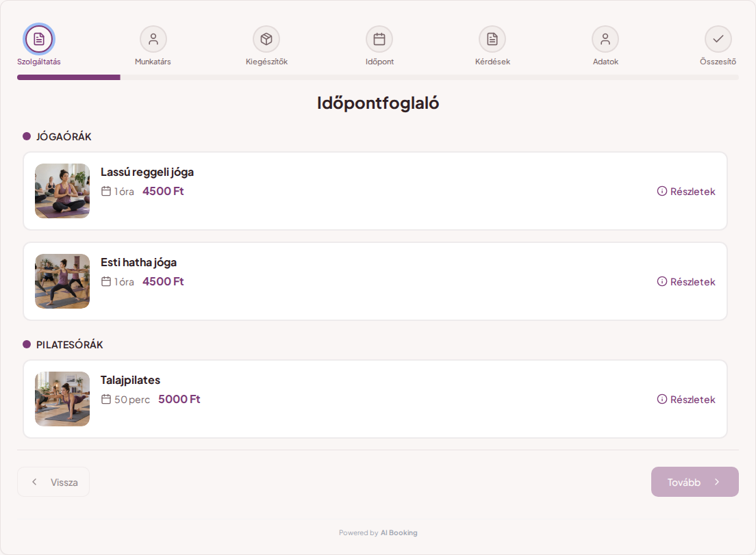
Task: Click the Összesítő step label
Action: click(x=718, y=62)
